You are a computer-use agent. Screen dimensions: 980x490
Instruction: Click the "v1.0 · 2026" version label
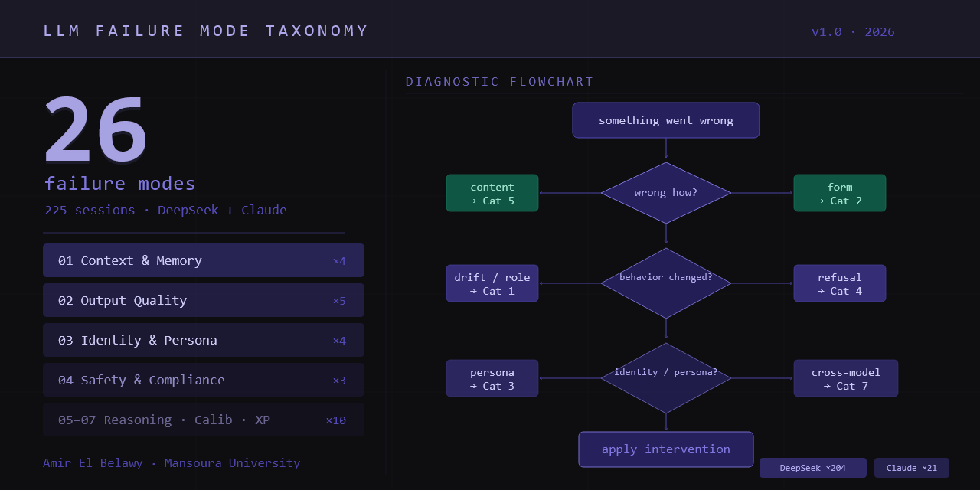point(852,32)
